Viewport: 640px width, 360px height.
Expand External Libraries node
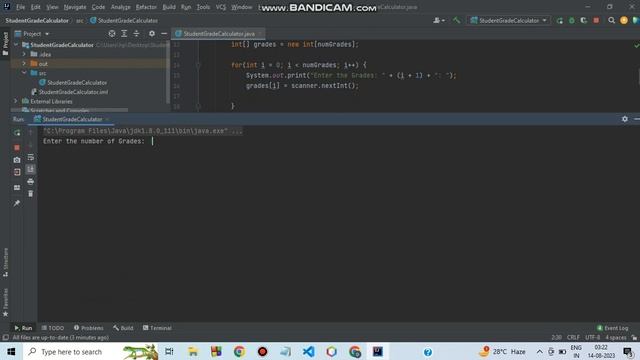click(16, 101)
